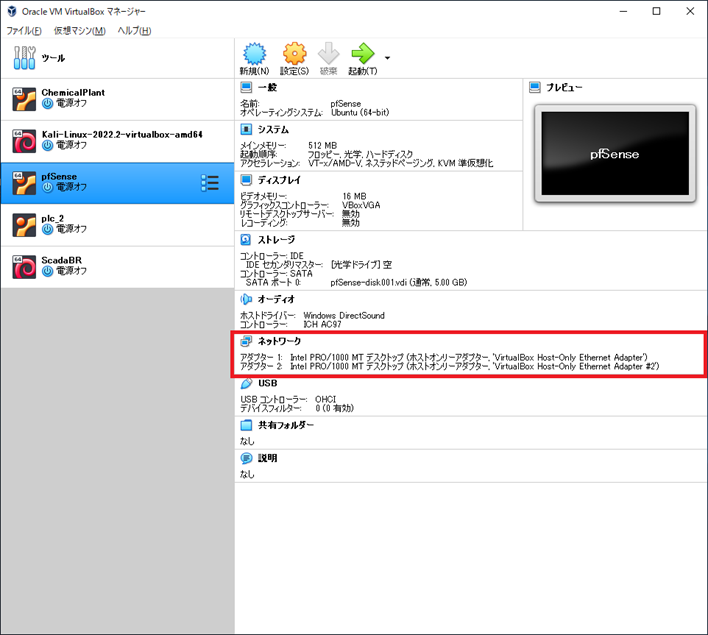Click the Preview (プレビュー) monitor icon
708x635 pixels.
[x=535, y=87]
